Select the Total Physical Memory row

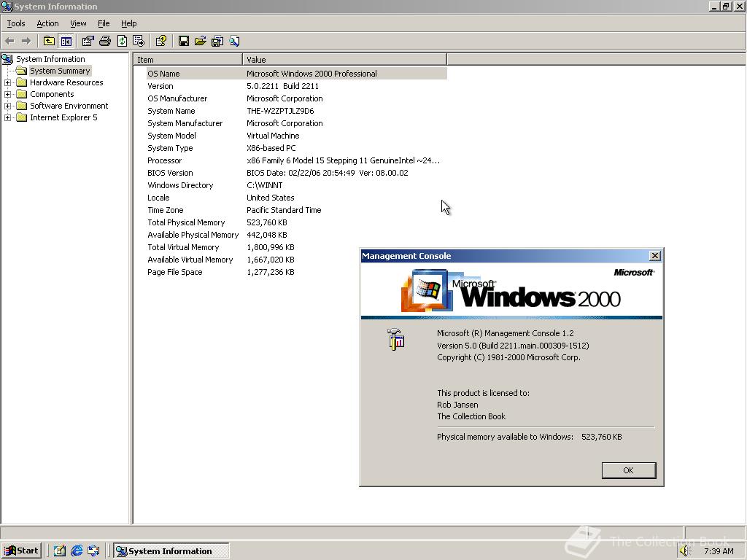pos(297,222)
